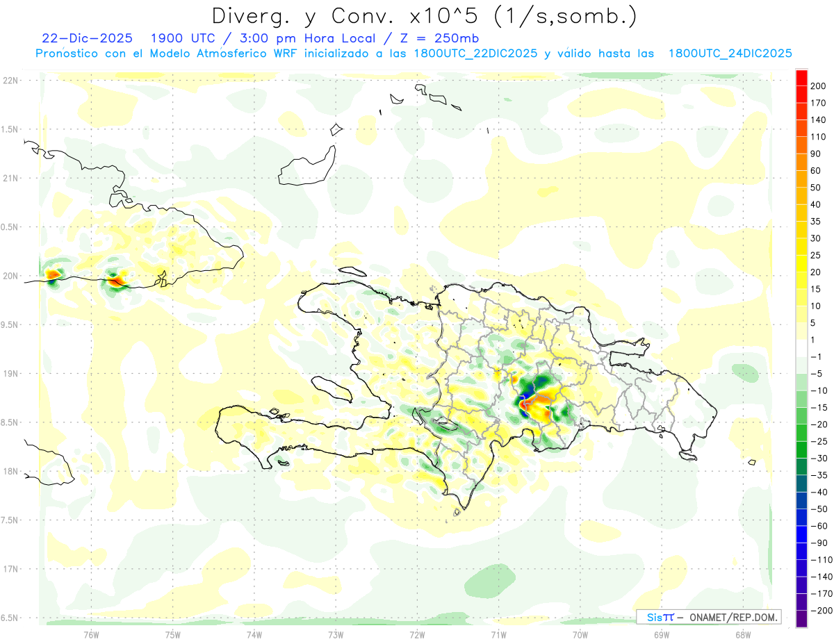Click the blue swatch between -60 and -90
The image size is (834, 644).
click(801, 534)
